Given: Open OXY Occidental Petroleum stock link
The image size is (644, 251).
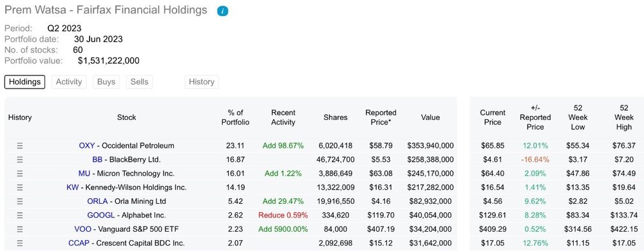Looking at the screenshot, I should tap(126, 146).
